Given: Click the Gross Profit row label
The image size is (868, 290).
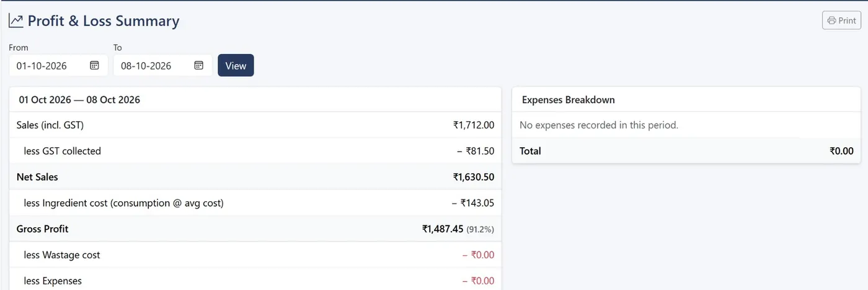Looking at the screenshot, I should point(43,229).
